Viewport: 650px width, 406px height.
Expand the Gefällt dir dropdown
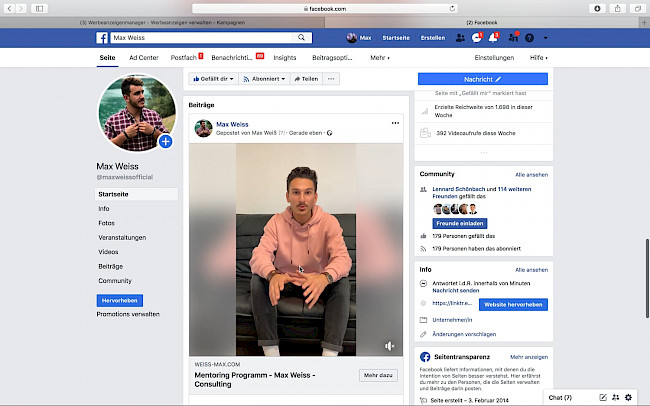(213, 79)
